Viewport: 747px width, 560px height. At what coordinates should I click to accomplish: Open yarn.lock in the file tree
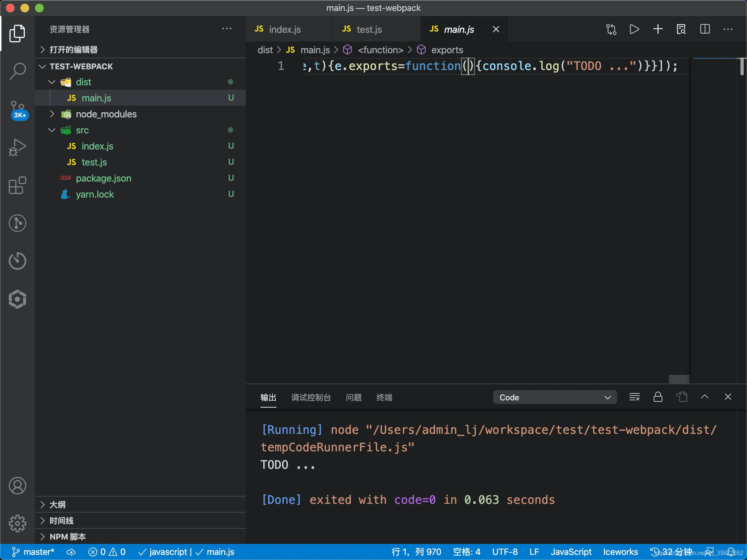tap(140, 194)
